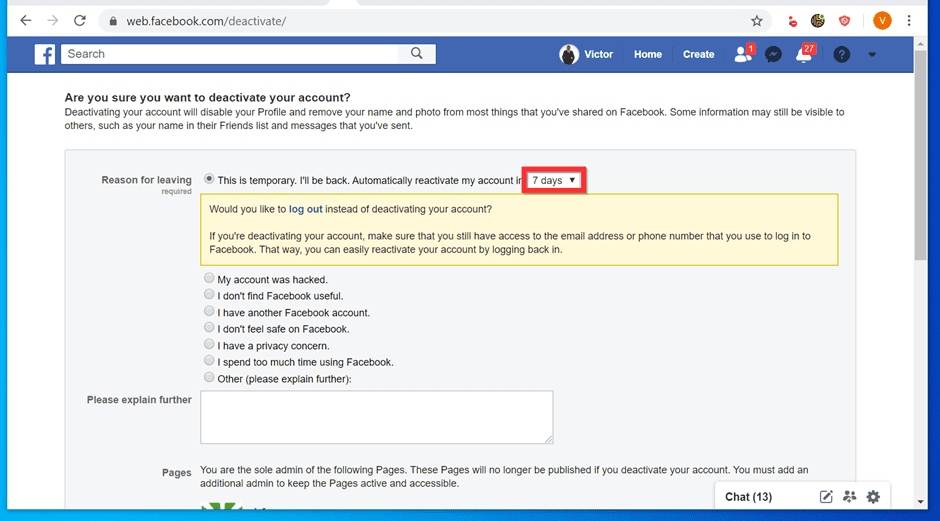This screenshot has height=521, width=940.
Task: Click the Facebook Search input field
Action: pyautogui.click(x=230, y=54)
